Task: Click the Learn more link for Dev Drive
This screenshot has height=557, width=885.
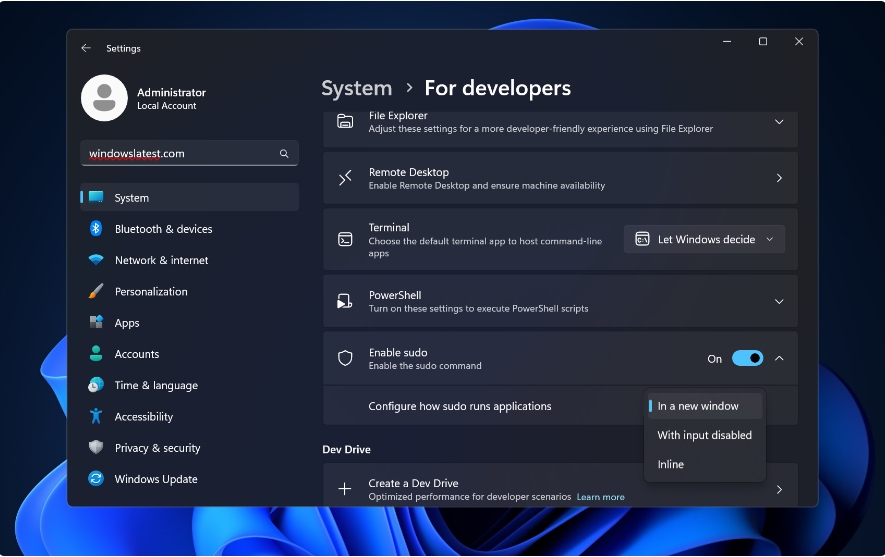Action: 601,497
